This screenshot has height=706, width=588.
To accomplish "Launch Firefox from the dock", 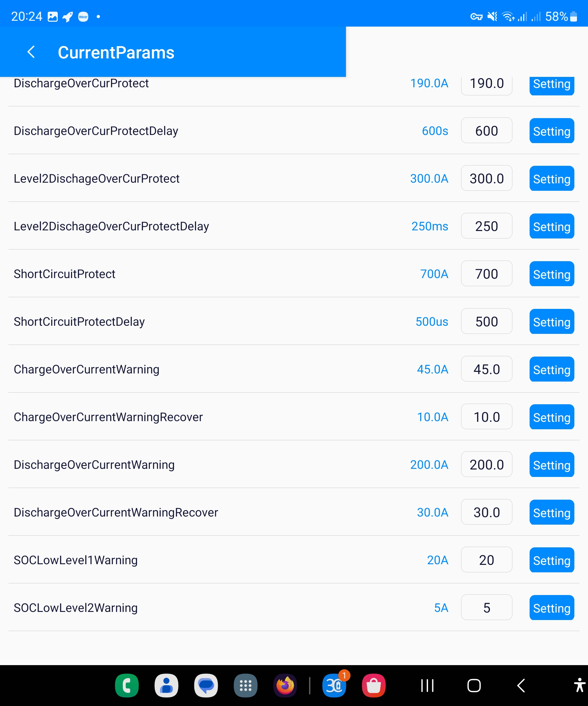I will [285, 685].
